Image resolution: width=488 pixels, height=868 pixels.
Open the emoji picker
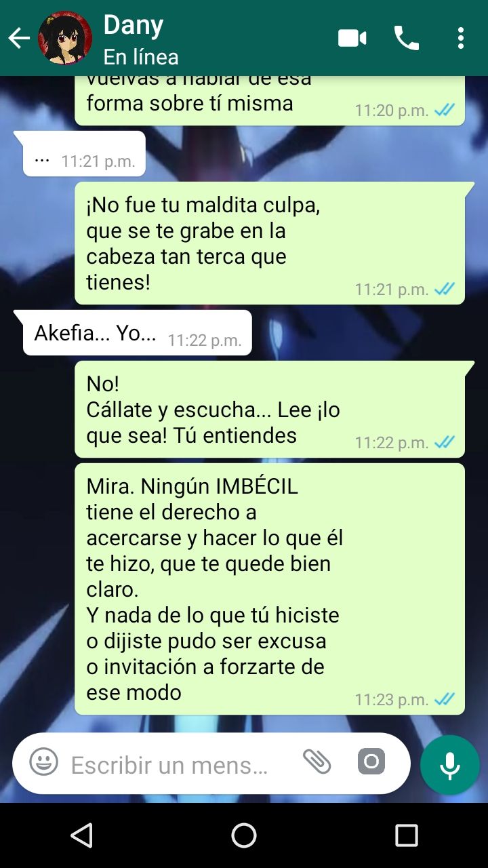(x=43, y=762)
